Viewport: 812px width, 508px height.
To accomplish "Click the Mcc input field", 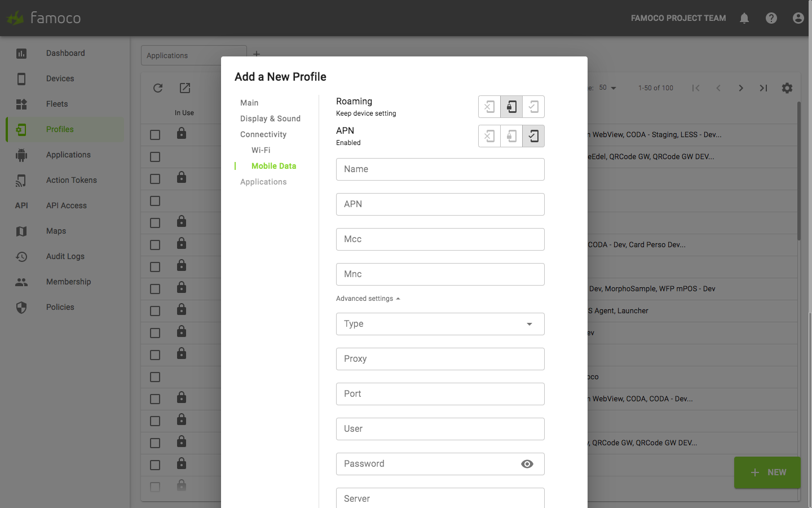I will (440, 239).
